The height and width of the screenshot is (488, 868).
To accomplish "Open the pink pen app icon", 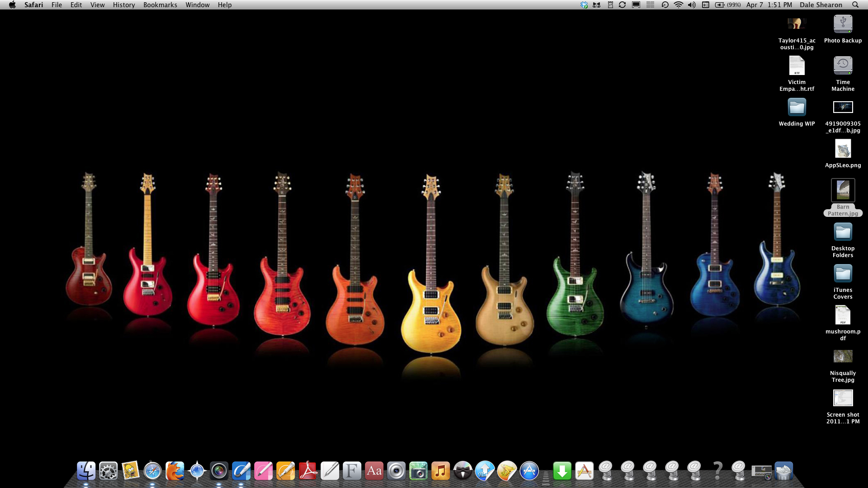I will pyautogui.click(x=263, y=471).
